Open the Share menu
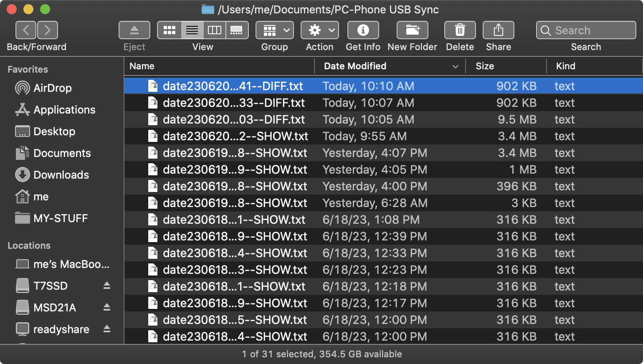This screenshot has width=643, height=364. coord(499,30)
